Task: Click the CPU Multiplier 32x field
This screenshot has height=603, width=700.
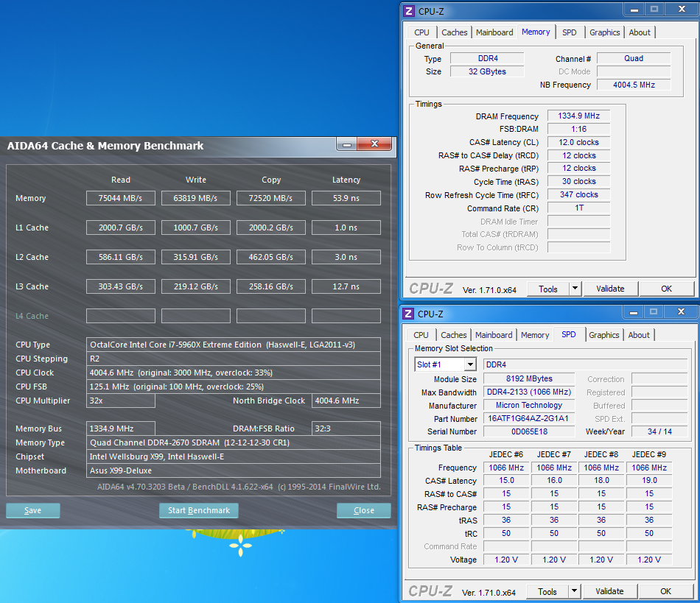Action: point(121,401)
